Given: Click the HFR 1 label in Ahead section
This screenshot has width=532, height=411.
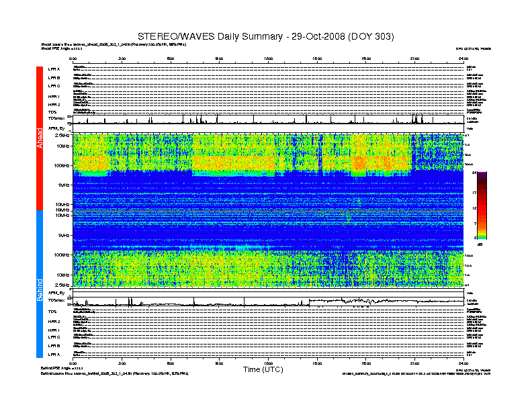Looking at the screenshot, I should (54, 97).
